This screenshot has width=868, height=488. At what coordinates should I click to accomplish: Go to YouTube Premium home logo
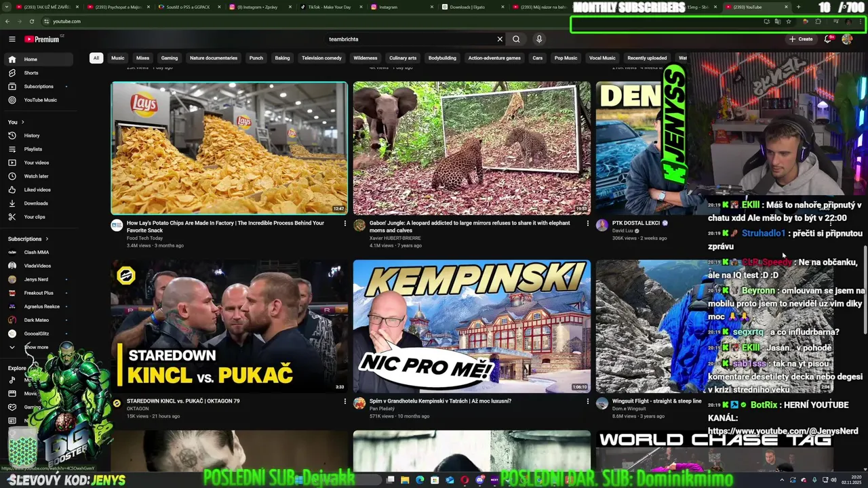tap(43, 39)
